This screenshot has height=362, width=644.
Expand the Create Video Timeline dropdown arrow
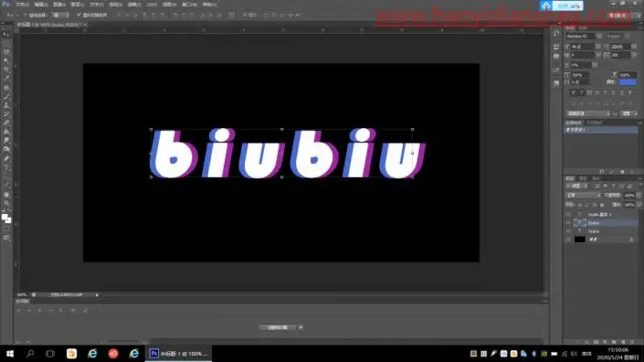301,327
